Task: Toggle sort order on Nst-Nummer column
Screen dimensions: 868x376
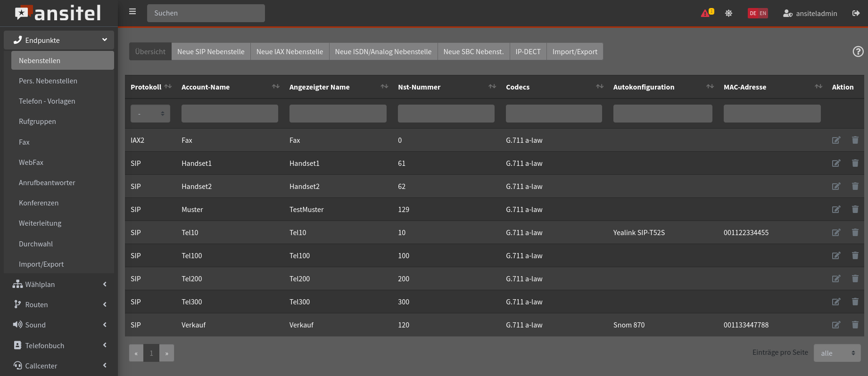Action: pyautogui.click(x=492, y=87)
